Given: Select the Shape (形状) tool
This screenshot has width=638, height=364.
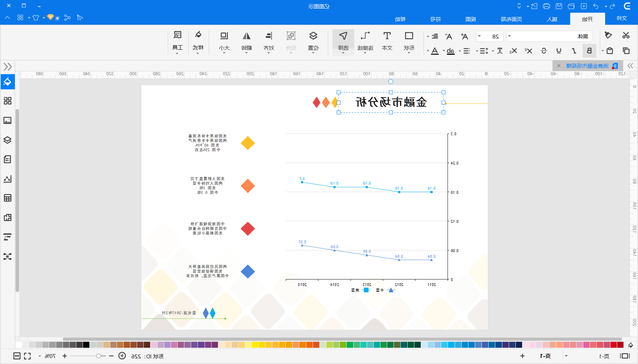Looking at the screenshot, I should point(409,41).
